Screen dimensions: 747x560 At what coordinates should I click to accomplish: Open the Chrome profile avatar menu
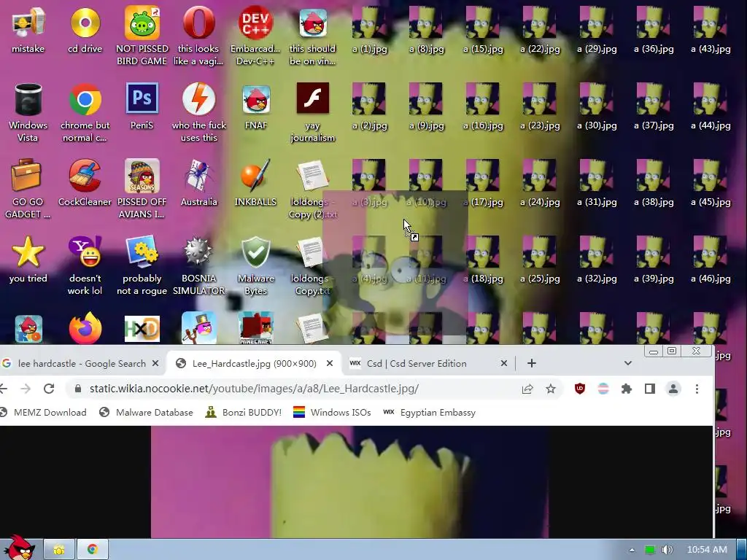[673, 389]
